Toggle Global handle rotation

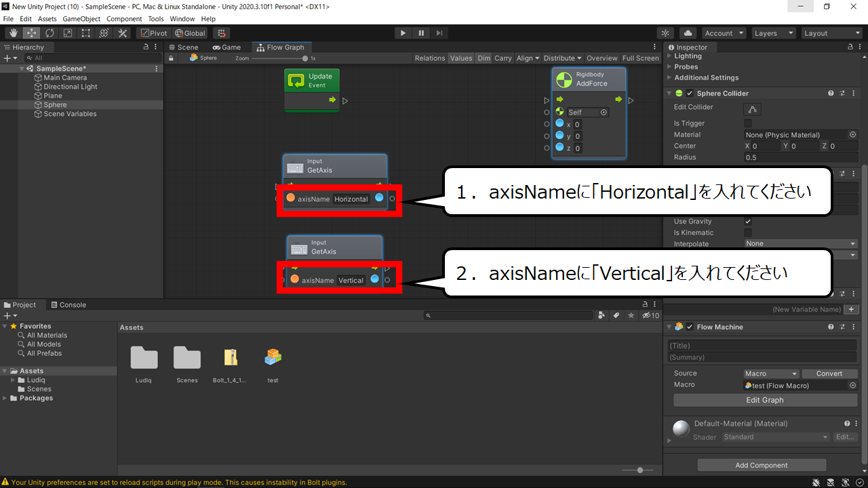tap(190, 33)
